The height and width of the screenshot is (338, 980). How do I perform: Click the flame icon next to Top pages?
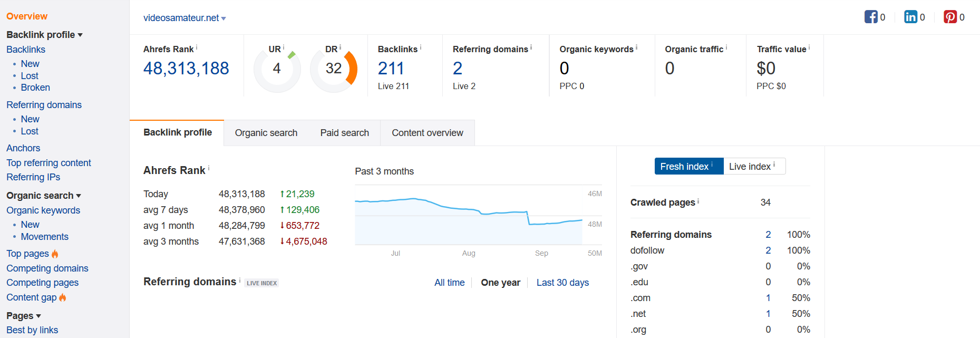pos(55,254)
